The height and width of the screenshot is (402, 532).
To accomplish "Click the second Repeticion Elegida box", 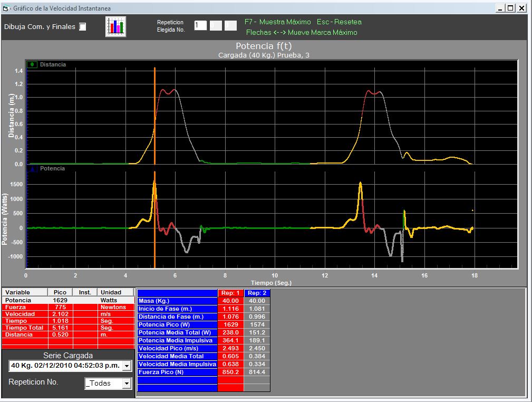I will pyautogui.click(x=216, y=25).
